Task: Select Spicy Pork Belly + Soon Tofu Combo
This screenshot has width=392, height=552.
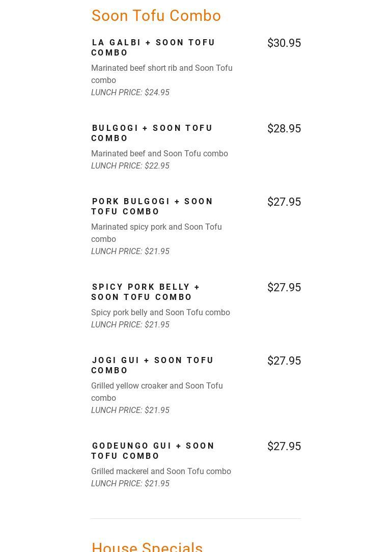Action: (x=146, y=292)
